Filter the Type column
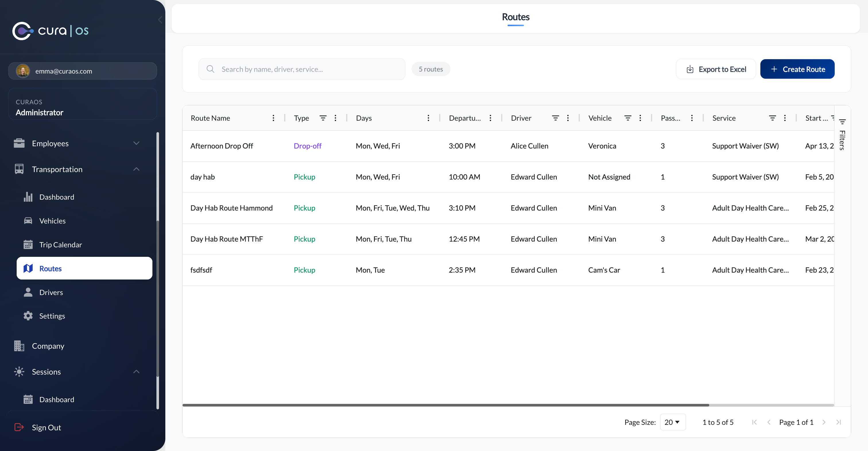 coord(323,118)
